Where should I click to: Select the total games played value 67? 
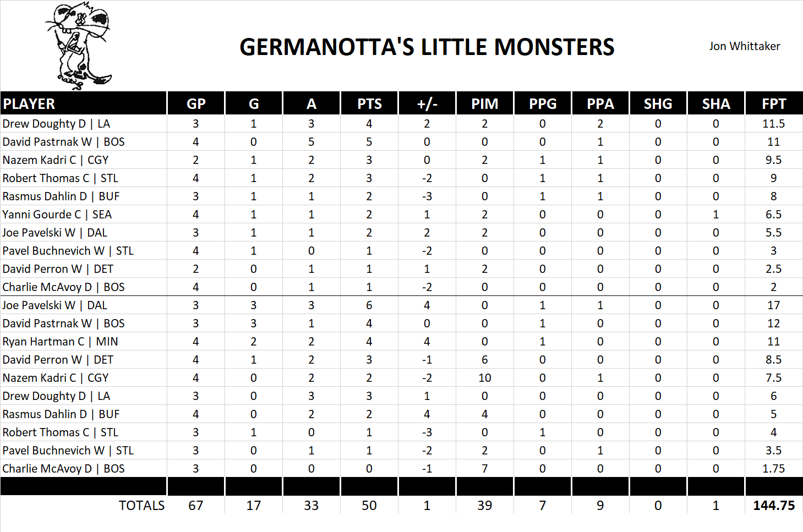point(196,506)
